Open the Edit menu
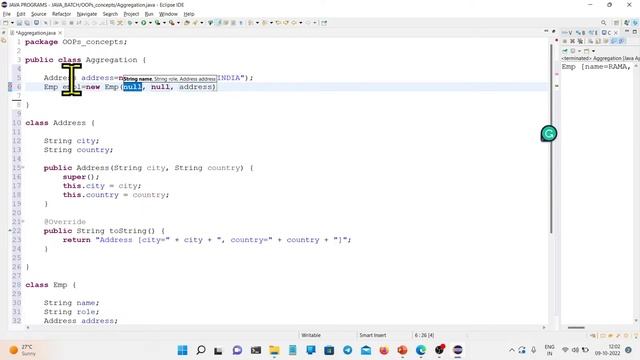The height and width of the screenshot is (360, 640). click(x=20, y=14)
